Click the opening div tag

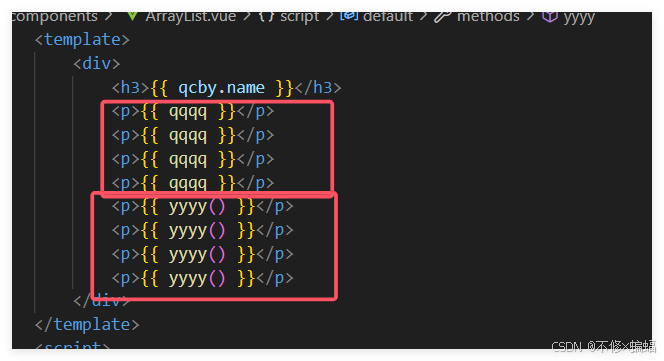point(97,64)
